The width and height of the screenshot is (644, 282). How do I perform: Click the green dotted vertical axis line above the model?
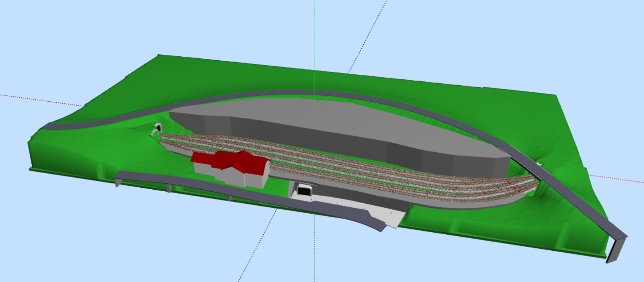pyautogui.click(x=314, y=31)
